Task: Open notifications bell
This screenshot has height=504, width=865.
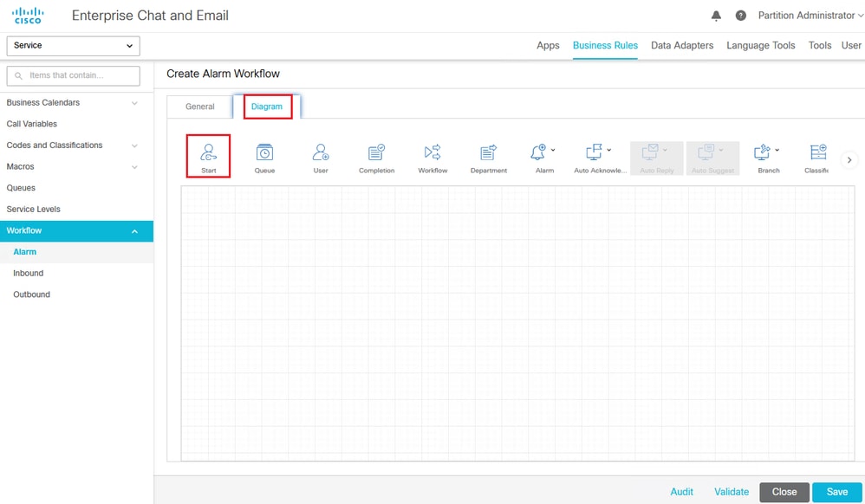Action: (x=716, y=16)
